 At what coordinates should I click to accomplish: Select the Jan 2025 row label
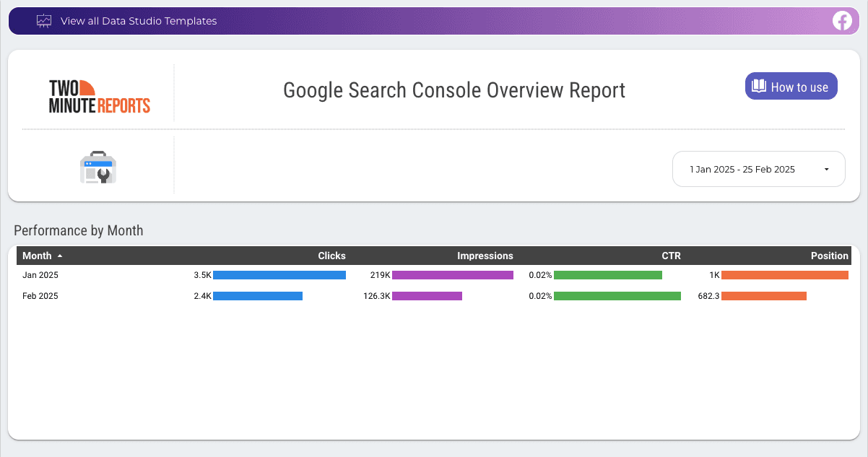pyautogui.click(x=40, y=275)
